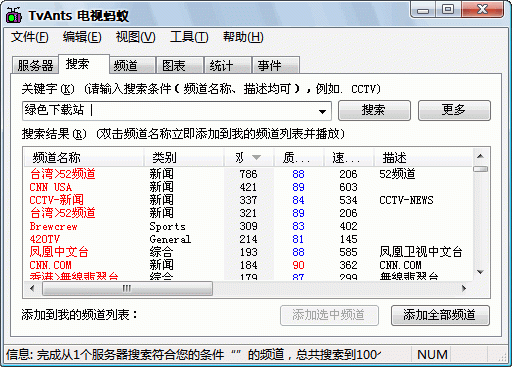Open the 文件(F) menu
Screen dimensions: 512x367
pyautogui.click(x=29, y=37)
